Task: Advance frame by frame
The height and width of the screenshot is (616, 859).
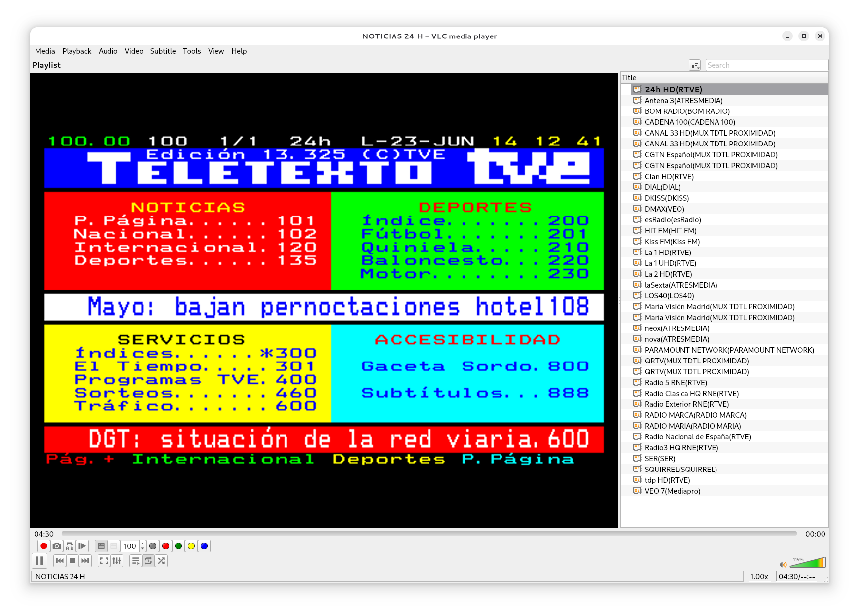Action: point(82,546)
